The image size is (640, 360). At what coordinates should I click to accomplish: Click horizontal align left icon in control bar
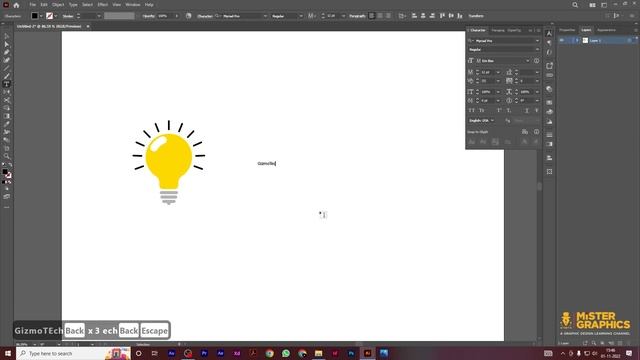[414, 16]
